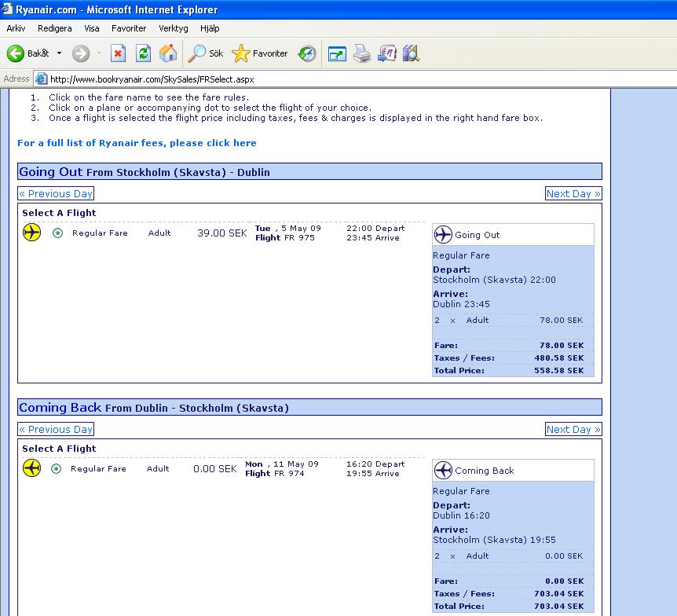This screenshot has width=677, height=616.
Task: Open the Redigera menu
Action: tap(55, 28)
